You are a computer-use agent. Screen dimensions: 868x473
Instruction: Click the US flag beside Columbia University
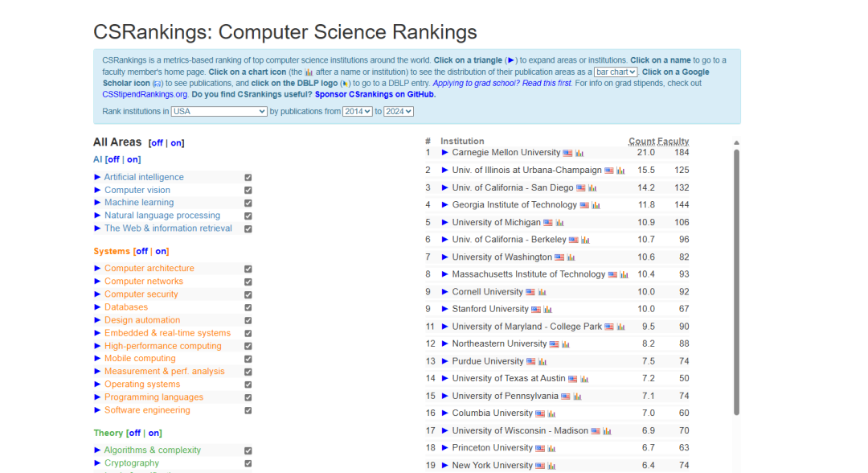click(x=540, y=413)
